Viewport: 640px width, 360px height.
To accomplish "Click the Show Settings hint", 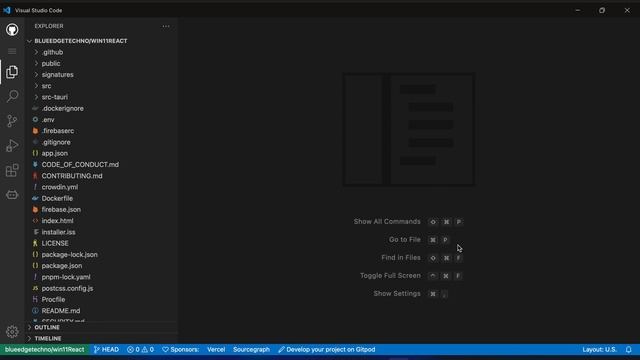I will [x=397, y=293].
